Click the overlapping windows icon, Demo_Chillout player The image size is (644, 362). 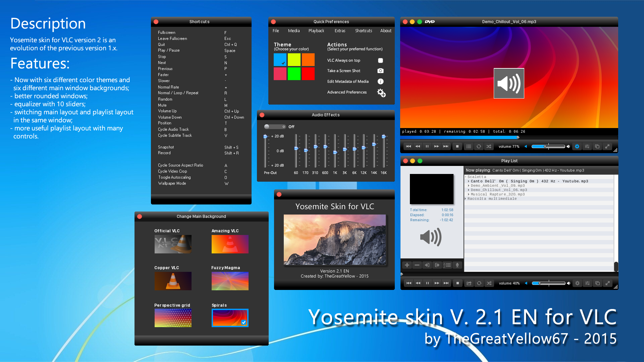coord(597,146)
